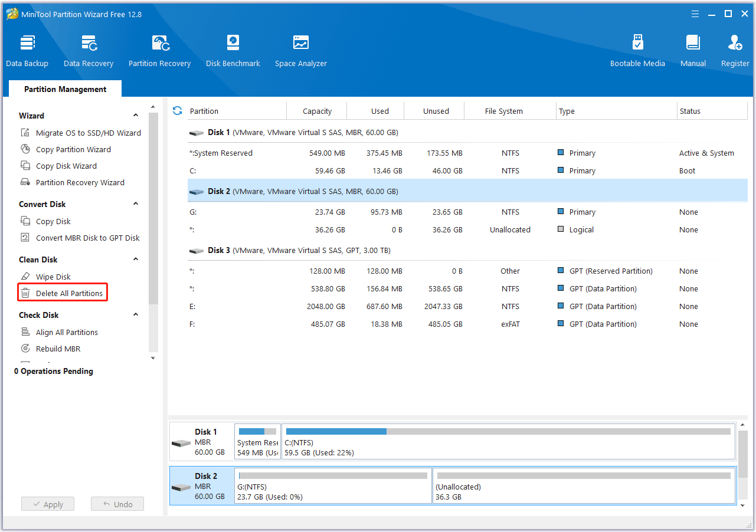Choose Align All Partitions
The height and width of the screenshot is (532, 756).
59,332
